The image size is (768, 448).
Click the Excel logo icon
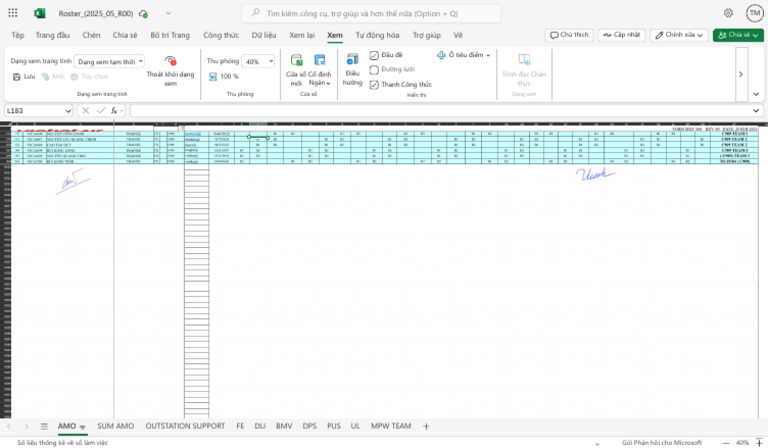coord(40,13)
